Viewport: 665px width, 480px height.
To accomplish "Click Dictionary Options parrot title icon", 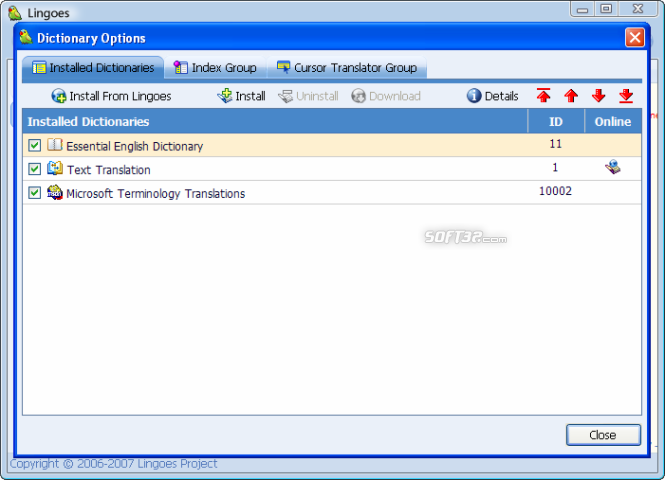I will coord(26,37).
